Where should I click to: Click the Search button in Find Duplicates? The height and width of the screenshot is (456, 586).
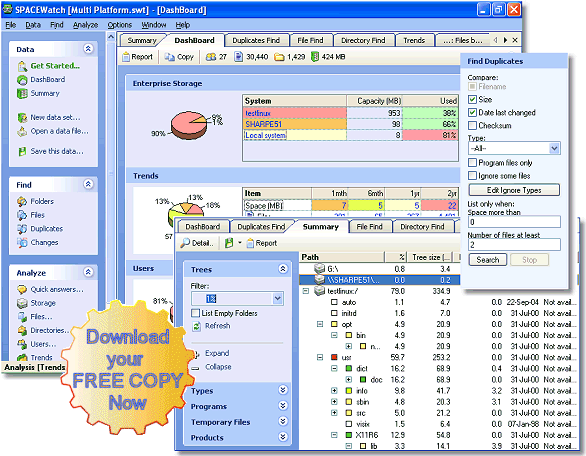point(488,260)
